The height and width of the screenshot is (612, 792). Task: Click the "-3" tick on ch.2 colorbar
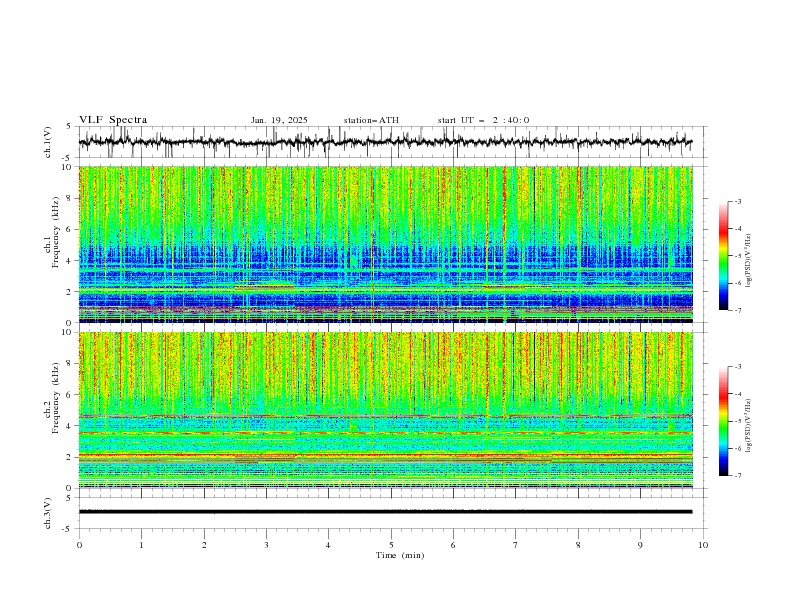click(738, 367)
